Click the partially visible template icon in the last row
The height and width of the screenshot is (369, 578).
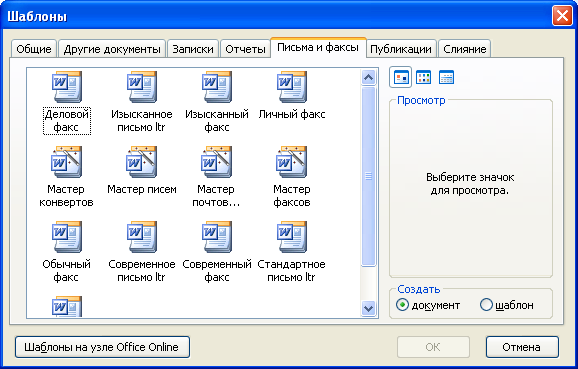click(67, 306)
